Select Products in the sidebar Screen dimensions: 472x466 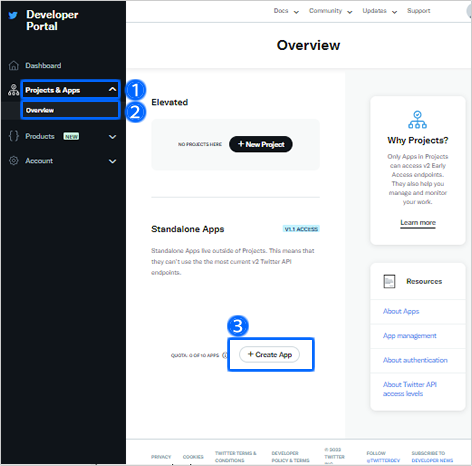[40, 136]
